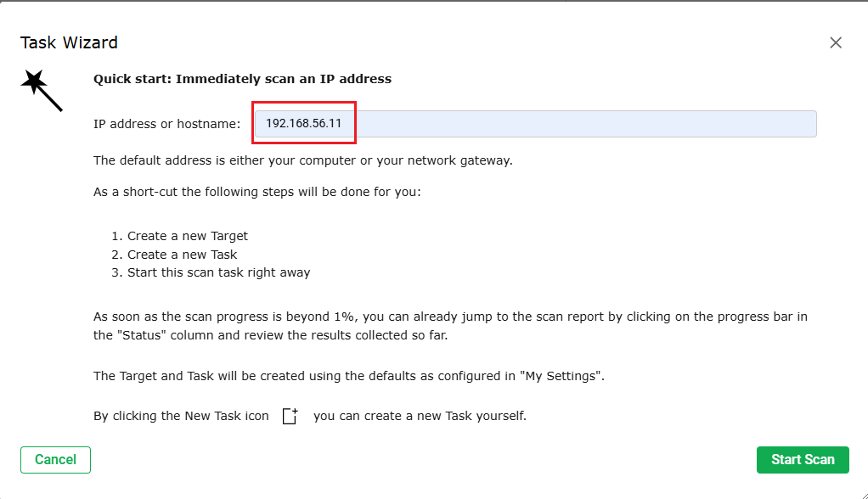868x499 pixels.
Task: Click the empty right end of the IP field
Action: pyautogui.click(x=764, y=124)
